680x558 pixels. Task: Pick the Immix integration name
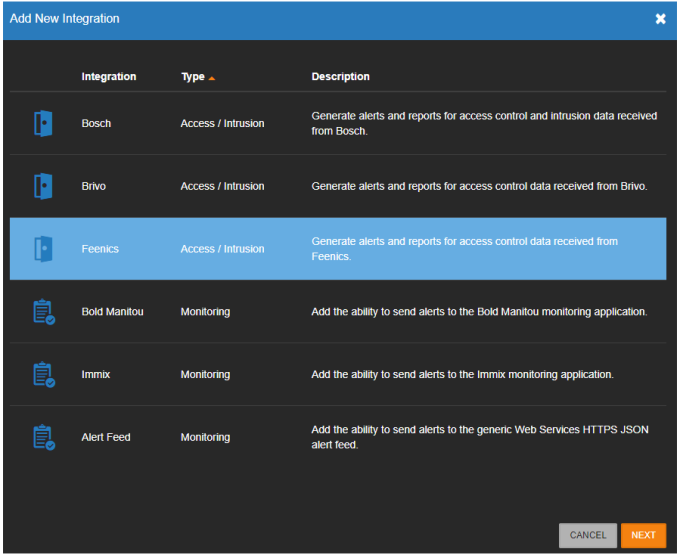coord(95,375)
